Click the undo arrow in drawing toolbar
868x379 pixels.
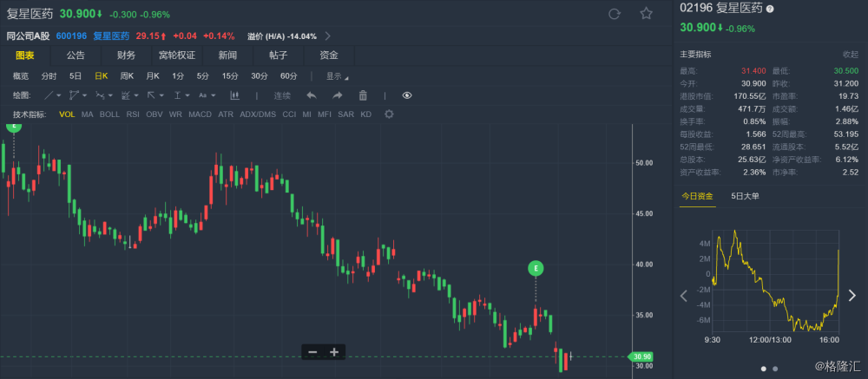[312, 95]
